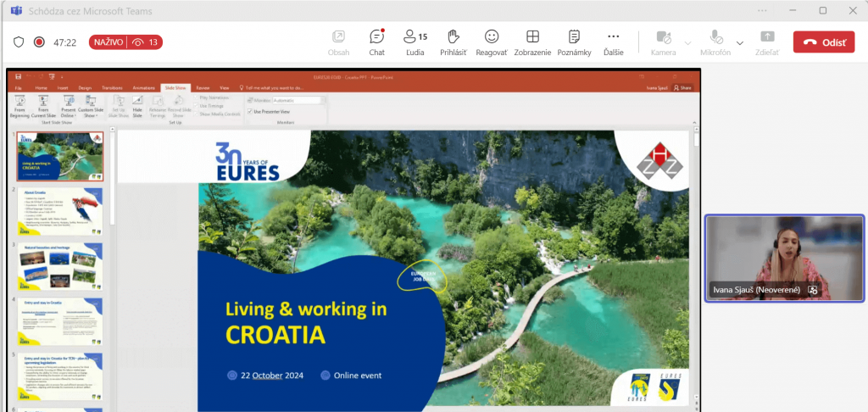Show the Ľudia participants list
Viewport: 868px width, 412px height.
coord(415,42)
